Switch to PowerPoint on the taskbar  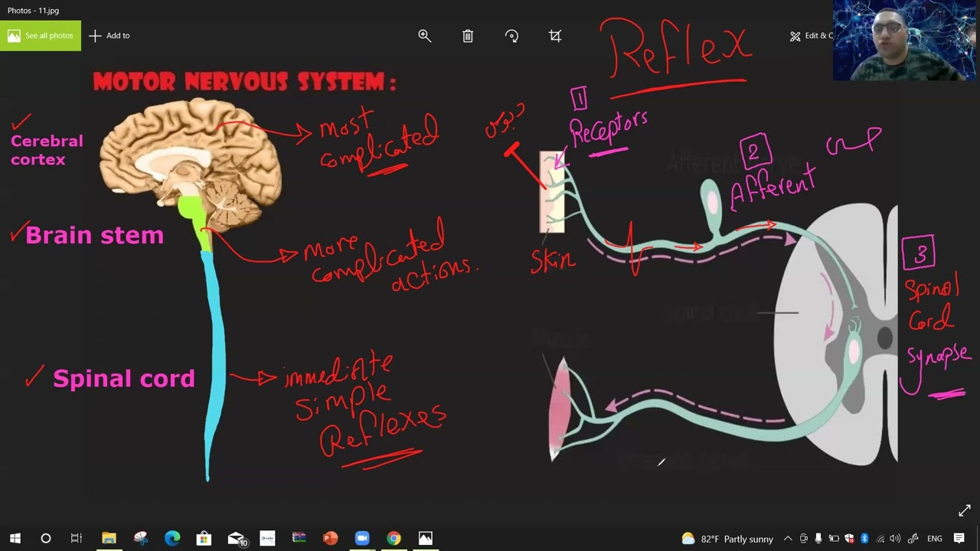[330, 539]
